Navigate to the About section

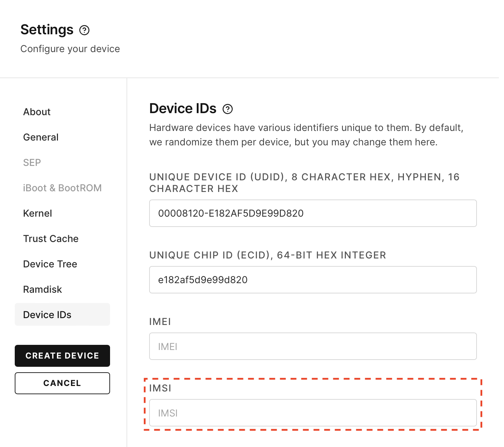pos(36,111)
